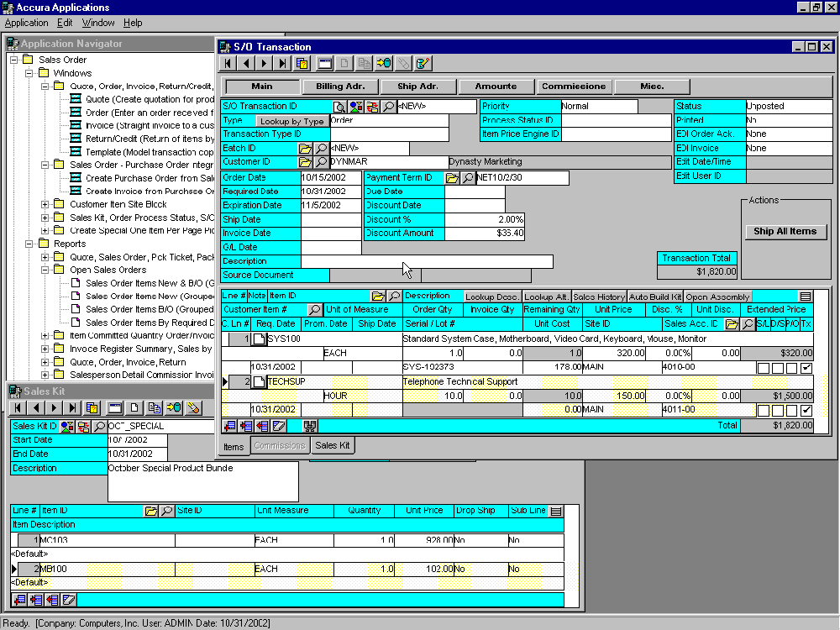Click binoculars find icon below items grid

[310, 427]
